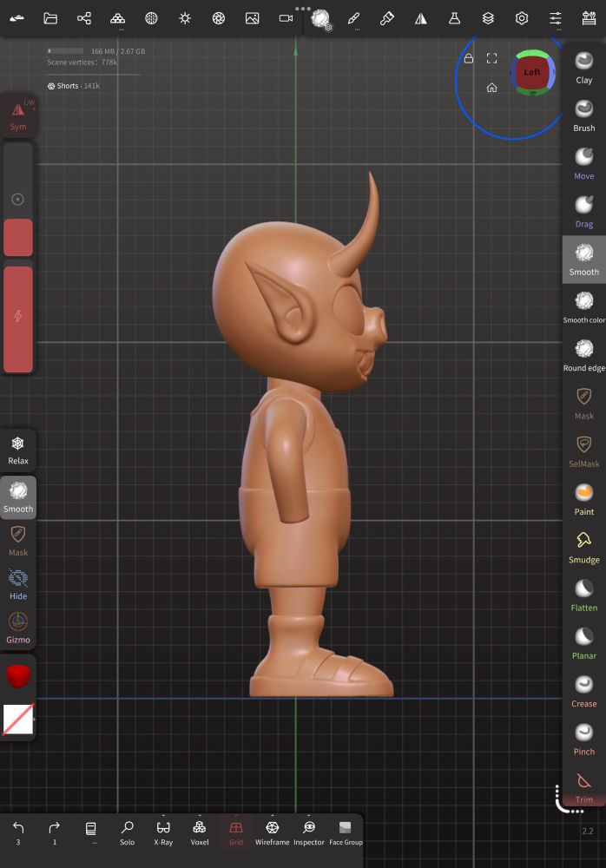
Task: Toggle Face Group display
Action: click(x=346, y=832)
